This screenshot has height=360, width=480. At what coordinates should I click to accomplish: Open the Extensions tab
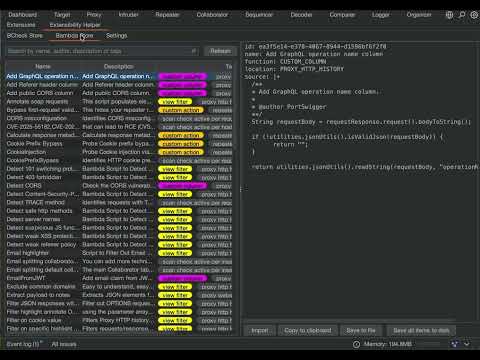[x=21, y=25]
